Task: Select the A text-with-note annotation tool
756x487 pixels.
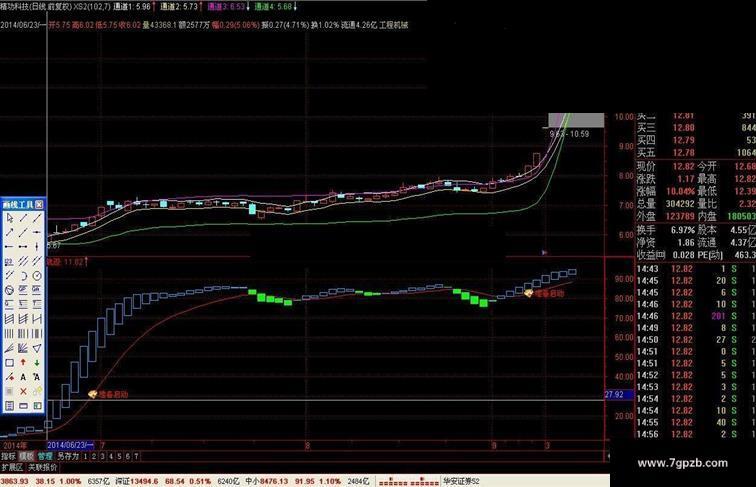Action: 37,377
